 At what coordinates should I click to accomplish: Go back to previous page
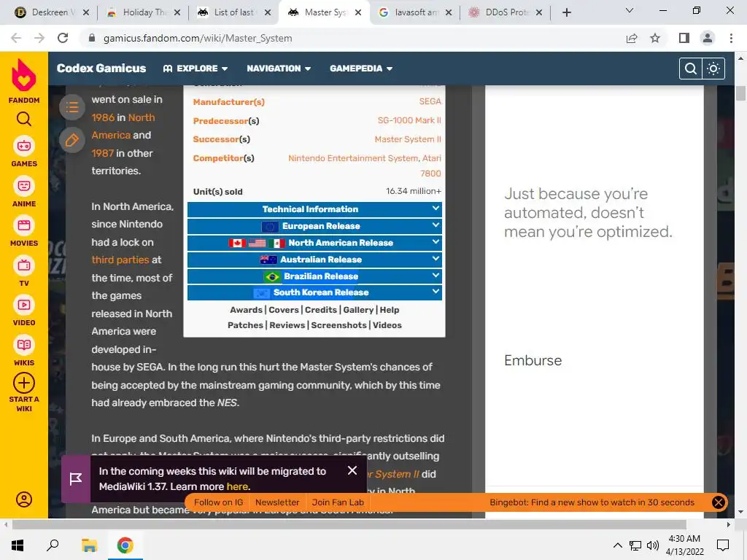tap(16, 38)
